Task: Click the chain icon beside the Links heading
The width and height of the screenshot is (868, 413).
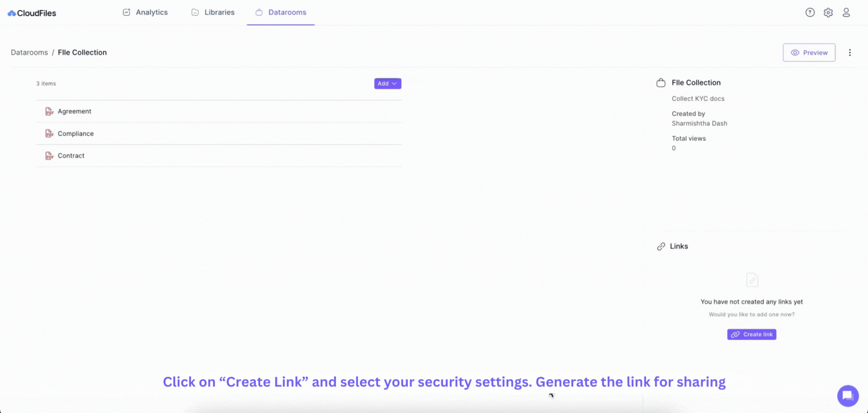Action: point(661,246)
